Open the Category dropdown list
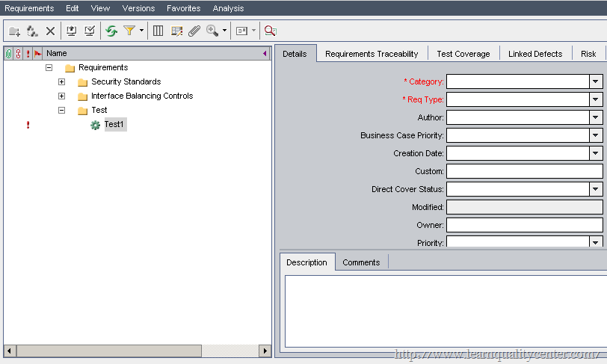 [595, 81]
